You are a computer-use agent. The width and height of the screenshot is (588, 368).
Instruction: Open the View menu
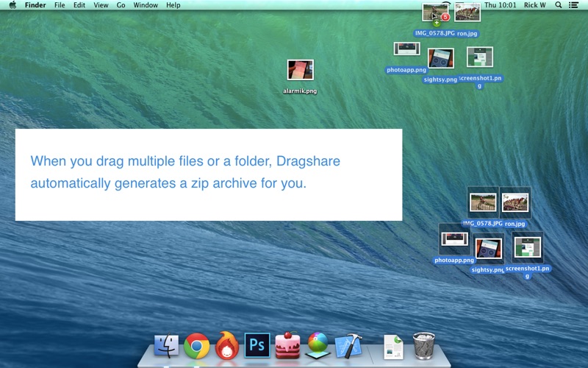[x=101, y=5]
